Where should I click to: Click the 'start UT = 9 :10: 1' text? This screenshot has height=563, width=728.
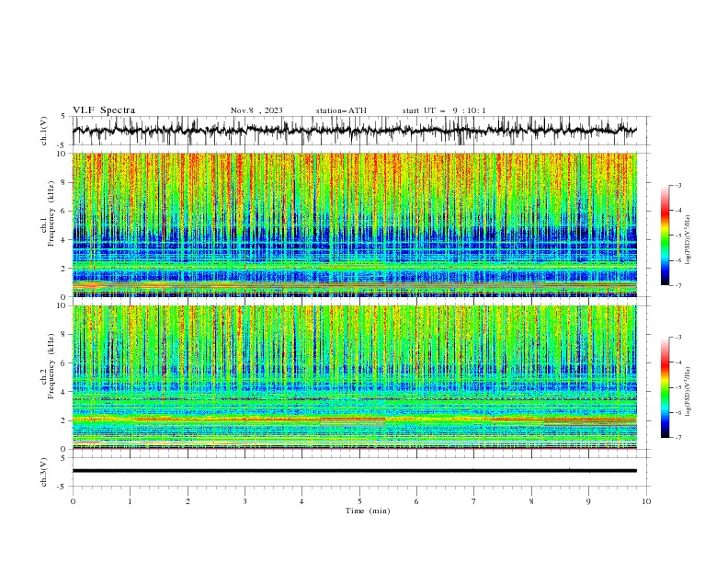coord(444,110)
